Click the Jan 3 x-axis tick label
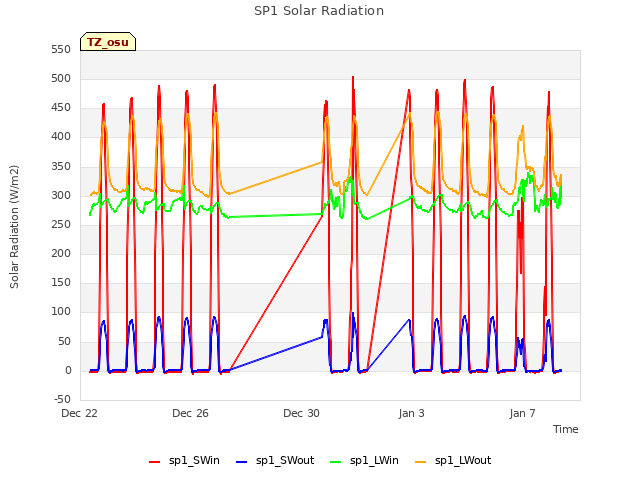The image size is (640, 480). 411,413
